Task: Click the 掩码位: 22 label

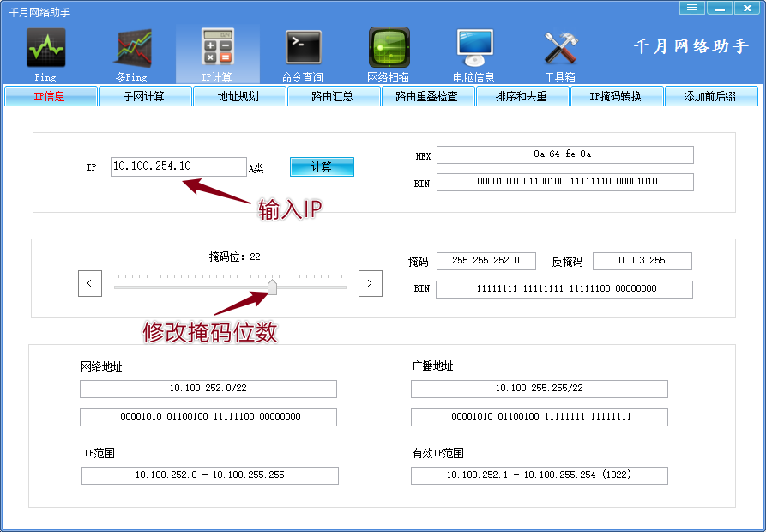Action: [x=234, y=257]
